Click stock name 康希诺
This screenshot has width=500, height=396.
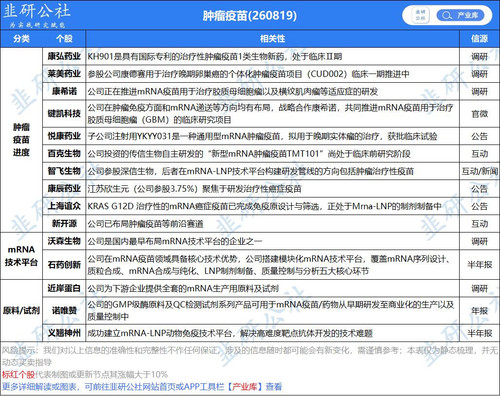tap(64, 91)
